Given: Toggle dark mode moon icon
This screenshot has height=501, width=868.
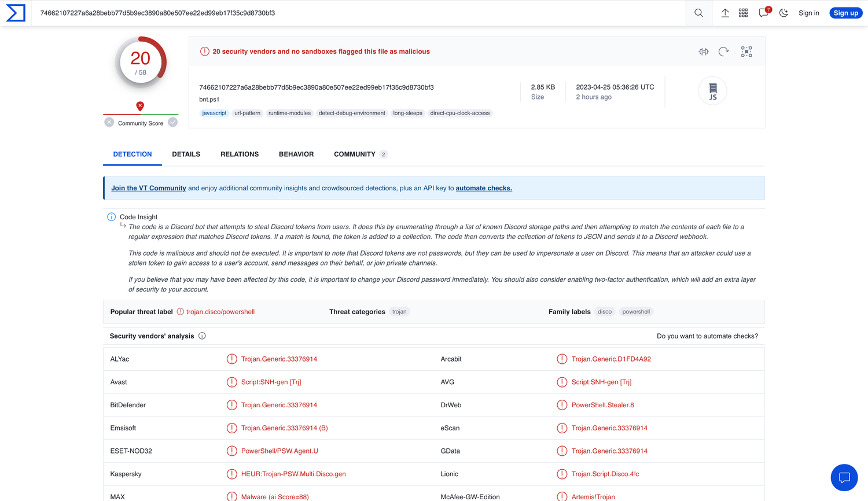Looking at the screenshot, I should [784, 13].
